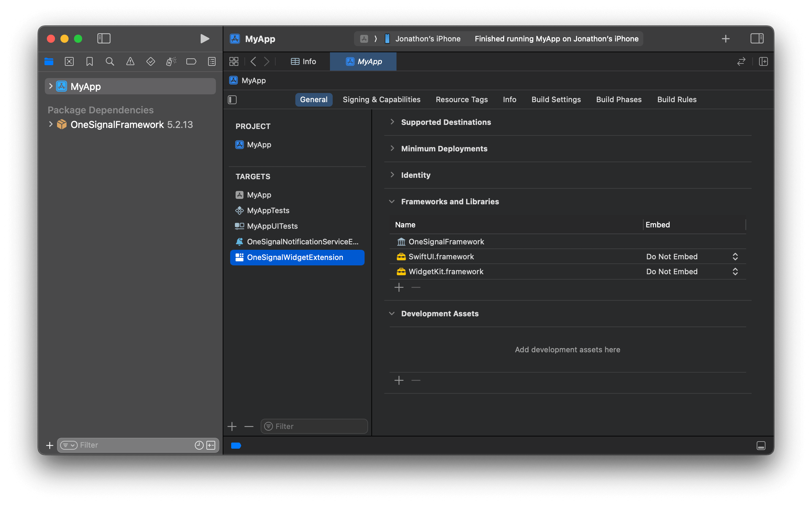
Task: Select the SwiftUI.framework row
Action: pyautogui.click(x=568, y=257)
